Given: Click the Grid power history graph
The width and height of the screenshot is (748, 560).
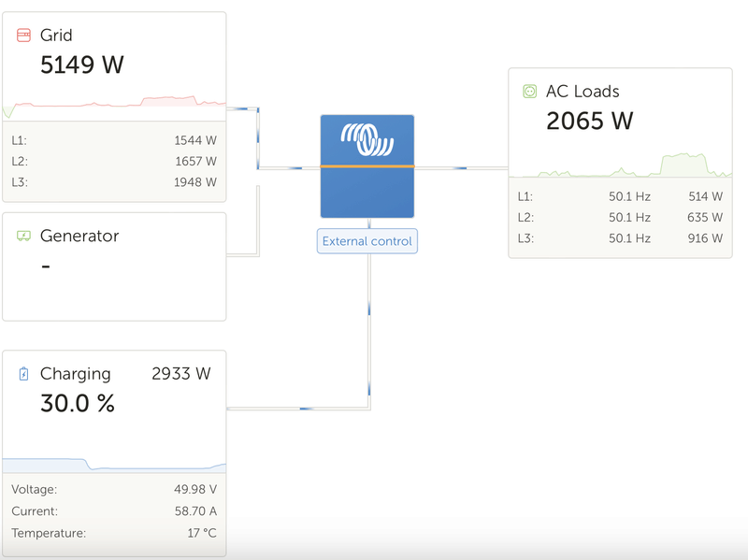Looking at the screenshot, I should (114, 107).
